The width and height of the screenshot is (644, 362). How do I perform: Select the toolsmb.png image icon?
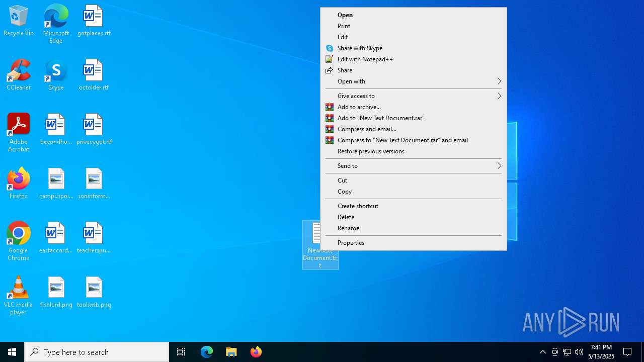point(94,293)
